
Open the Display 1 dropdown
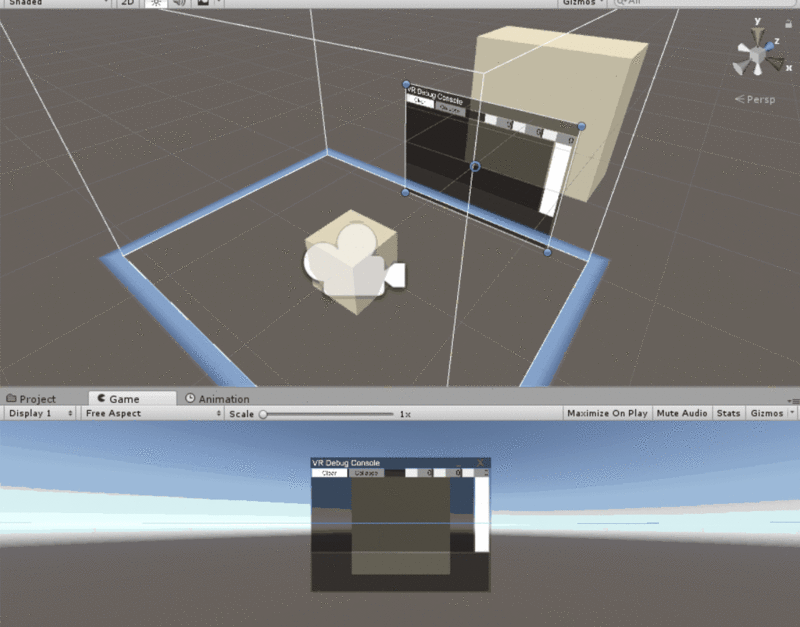point(41,413)
